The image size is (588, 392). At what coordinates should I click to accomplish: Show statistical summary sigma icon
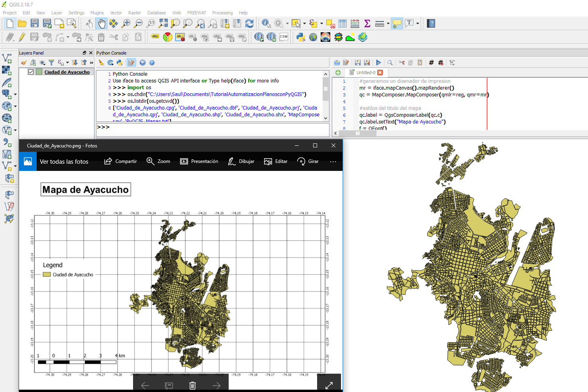coord(367,24)
